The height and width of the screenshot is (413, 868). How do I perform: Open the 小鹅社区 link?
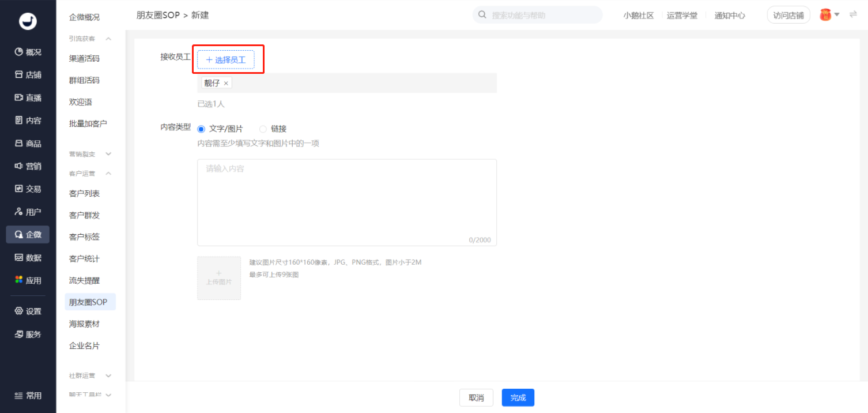click(x=639, y=16)
